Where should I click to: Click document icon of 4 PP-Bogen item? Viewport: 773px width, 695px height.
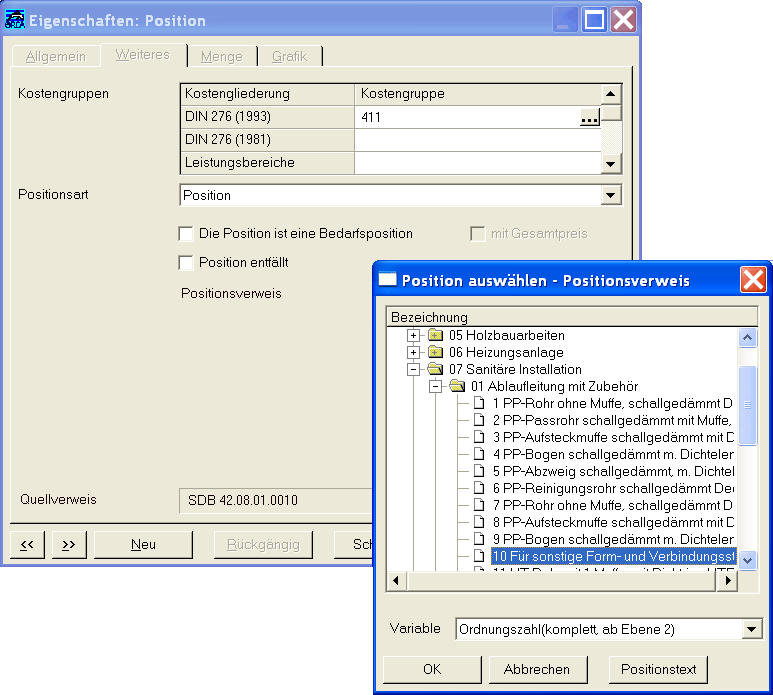[x=479, y=454]
